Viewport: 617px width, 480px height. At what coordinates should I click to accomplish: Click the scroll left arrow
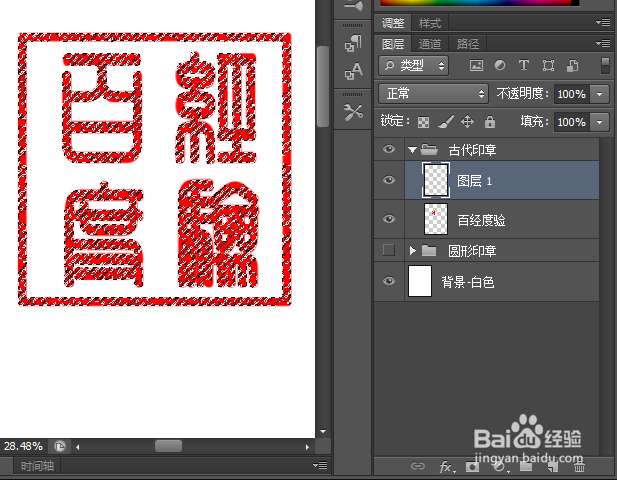coord(78,447)
